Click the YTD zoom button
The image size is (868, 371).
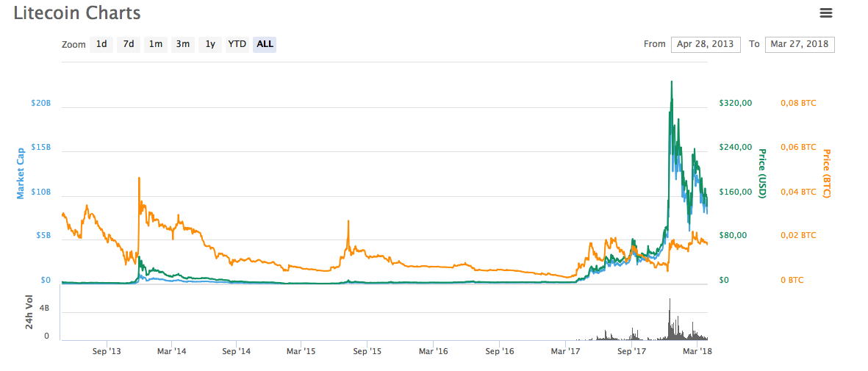tap(237, 44)
